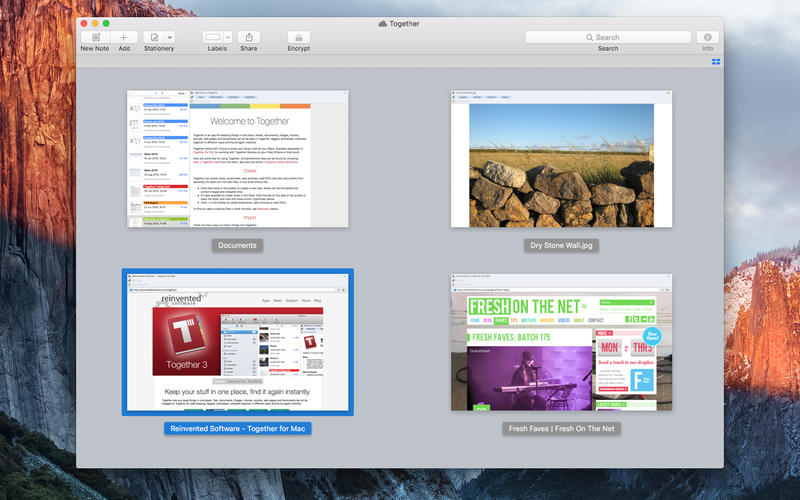Click the Add plus icon
This screenshot has height=500, width=800.
[124, 37]
